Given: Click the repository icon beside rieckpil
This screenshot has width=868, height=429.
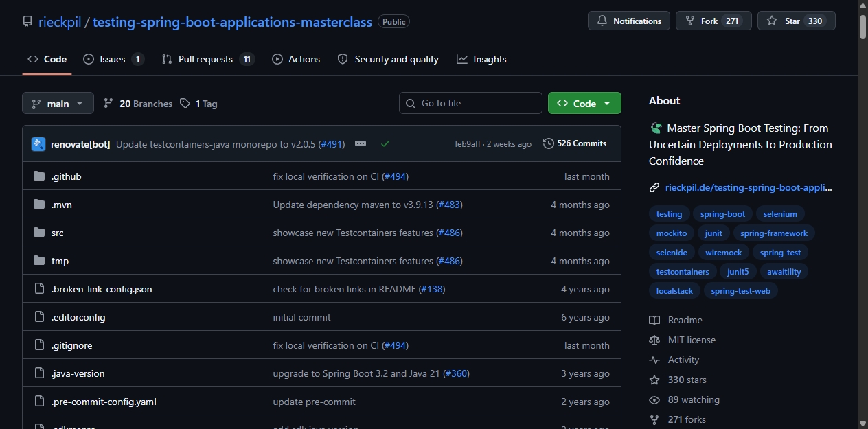Looking at the screenshot, I should click(27, 21).
